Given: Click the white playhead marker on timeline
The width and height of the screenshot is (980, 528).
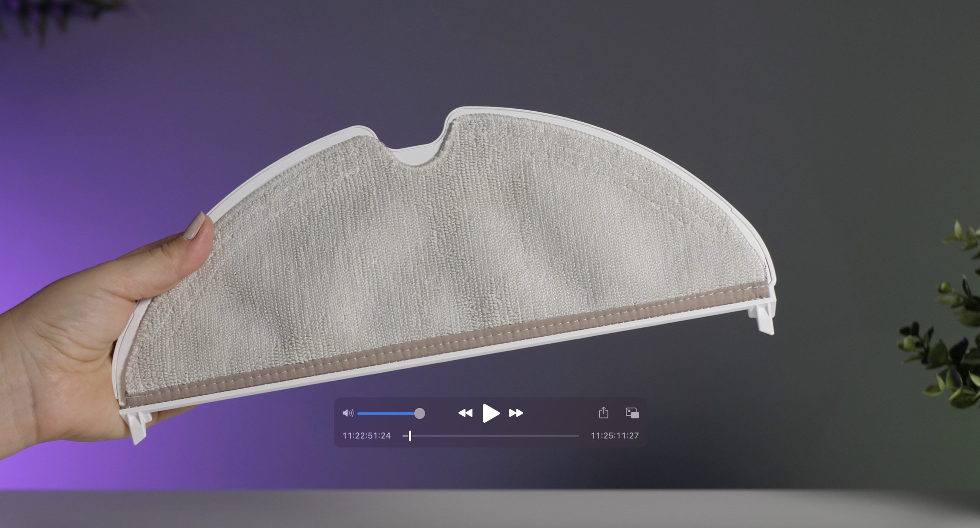Looking at the screenshot, I should tap(410, 435).
